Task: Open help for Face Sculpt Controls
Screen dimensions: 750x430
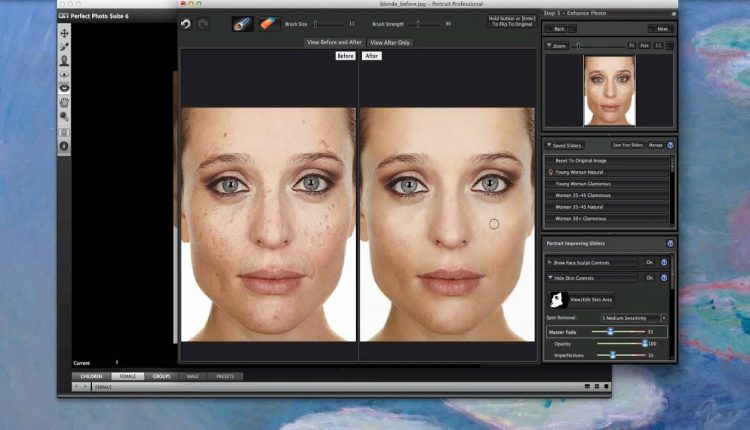Action: tap(664, 263)
